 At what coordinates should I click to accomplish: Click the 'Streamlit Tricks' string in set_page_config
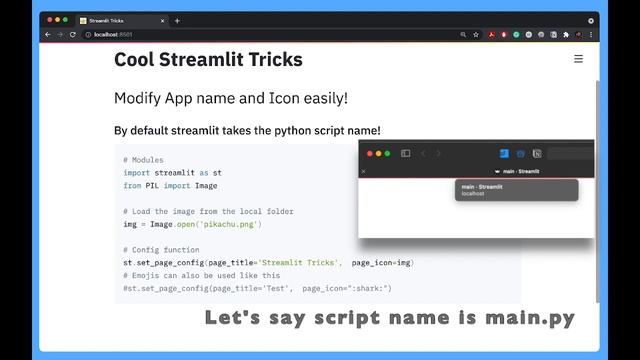point(298,262)
